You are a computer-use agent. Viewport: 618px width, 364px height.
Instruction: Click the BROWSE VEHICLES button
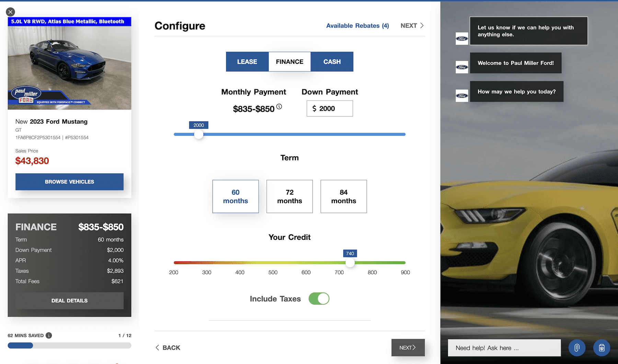coord(69,182)
